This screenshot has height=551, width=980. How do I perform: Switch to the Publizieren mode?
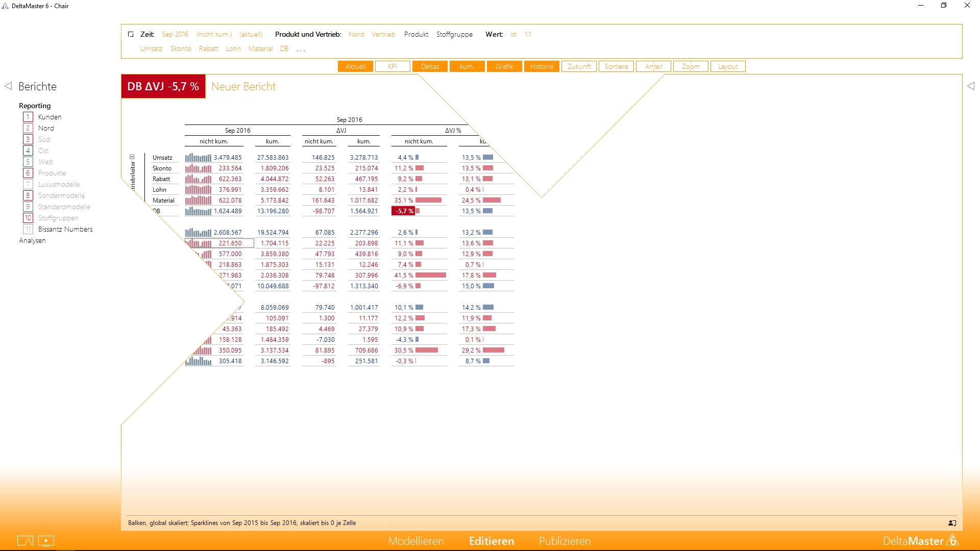[565, 541]
